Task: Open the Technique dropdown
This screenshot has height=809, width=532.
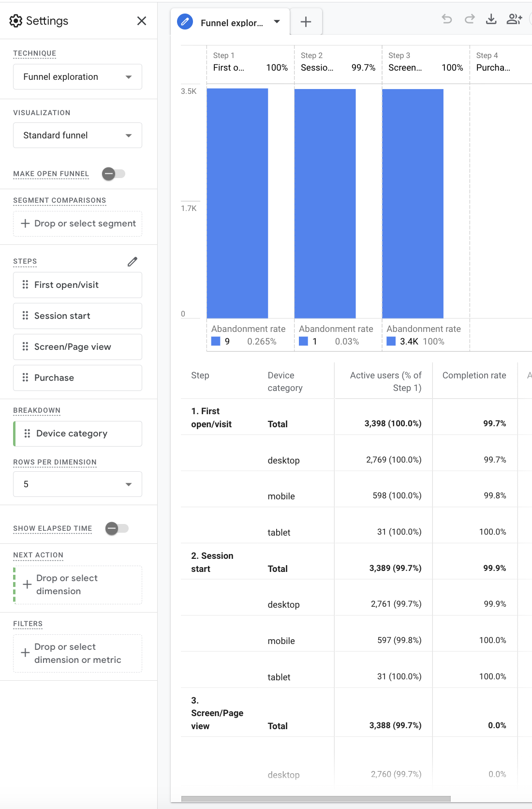Action: [x=77, y=77]
